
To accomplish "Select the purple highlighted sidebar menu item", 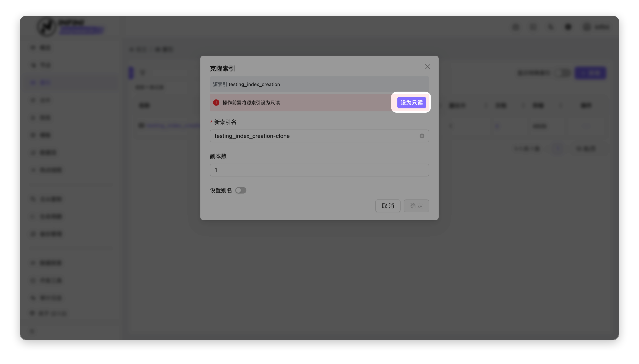I will pyautogui.click(x=45, y=82).
